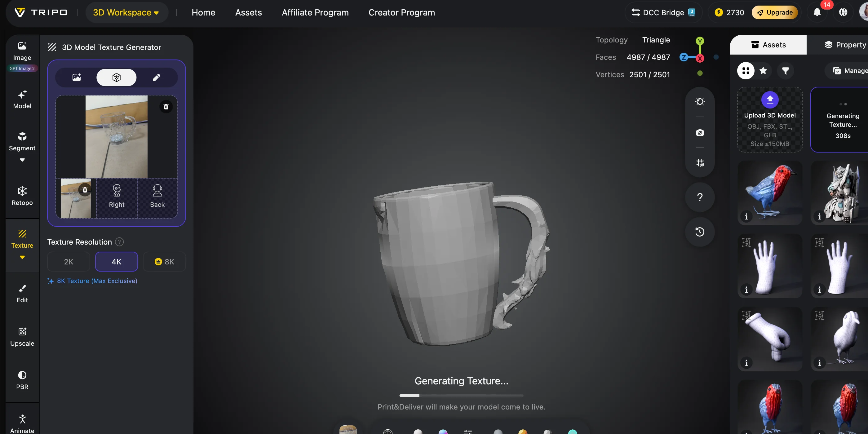868x434 pixels.
Task: Switch to 3D model texture mode
Action: (x=117, y=77)
